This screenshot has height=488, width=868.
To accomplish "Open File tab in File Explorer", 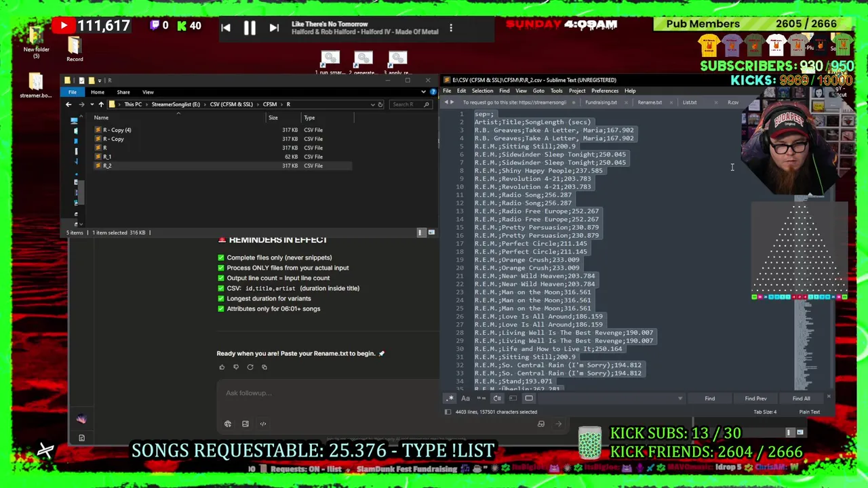I will pyautogui.click(x=73, y=92).
